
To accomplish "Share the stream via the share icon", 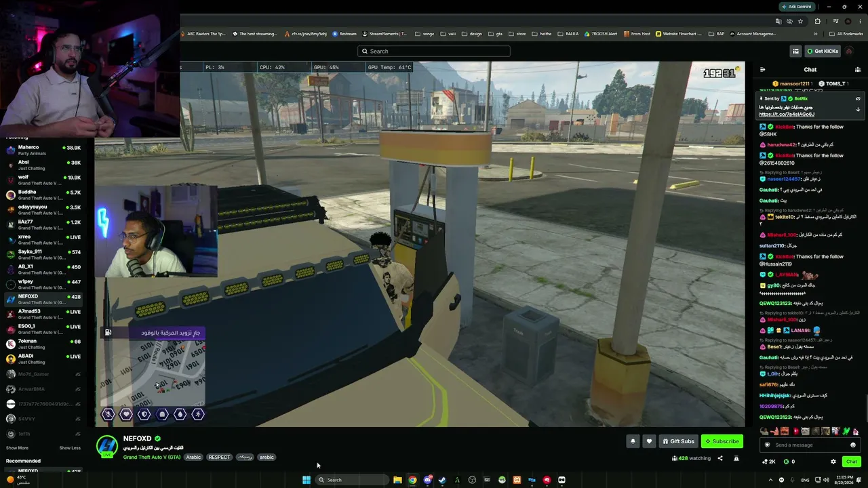I will point(720,458).
